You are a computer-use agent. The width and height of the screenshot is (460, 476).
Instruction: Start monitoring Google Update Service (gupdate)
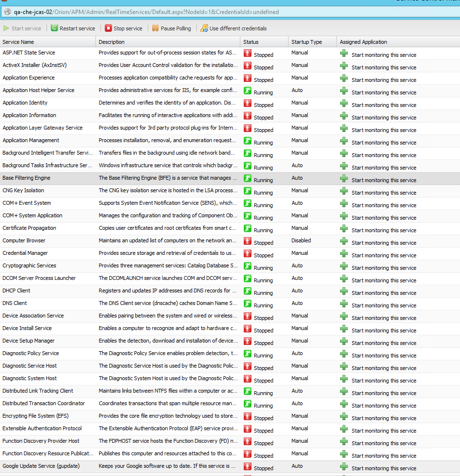point(384,468)
